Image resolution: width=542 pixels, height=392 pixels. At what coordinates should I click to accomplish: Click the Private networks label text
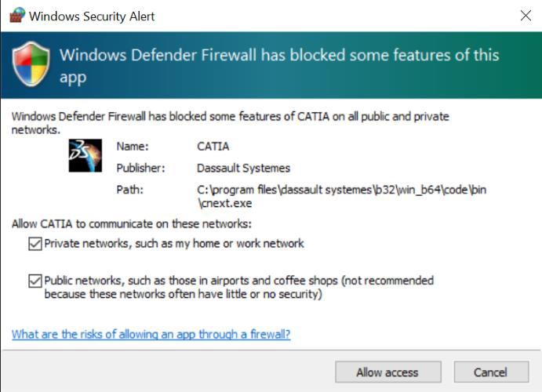pos(174,244)
